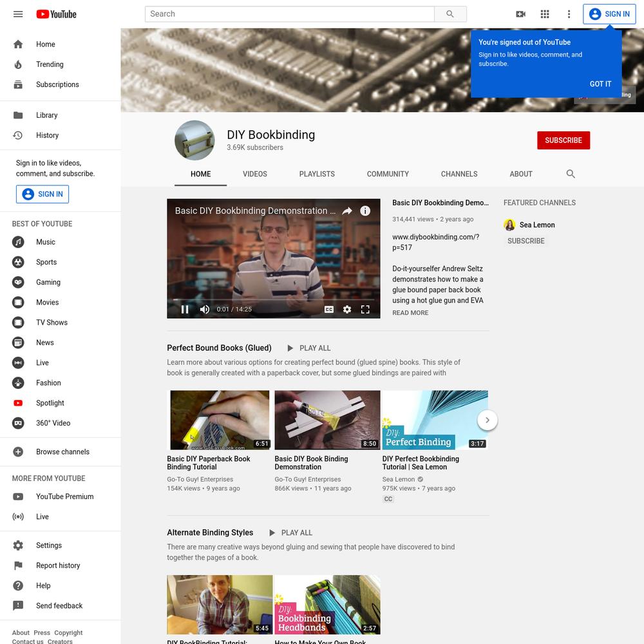
Task: Open Basic DIY Paperback Book Binding thumbnail
Action: [x=220, y=420]
